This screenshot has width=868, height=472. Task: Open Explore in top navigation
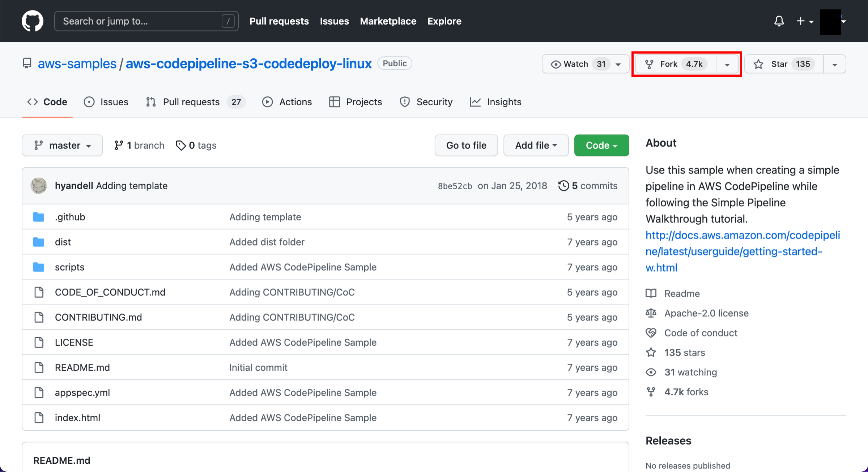[444, 21]
